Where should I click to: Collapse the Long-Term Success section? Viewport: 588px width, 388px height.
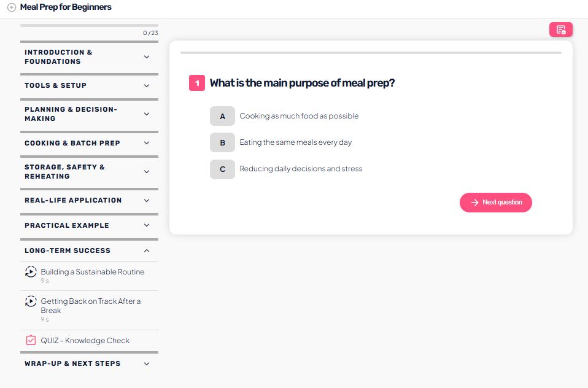pos(146,250)
